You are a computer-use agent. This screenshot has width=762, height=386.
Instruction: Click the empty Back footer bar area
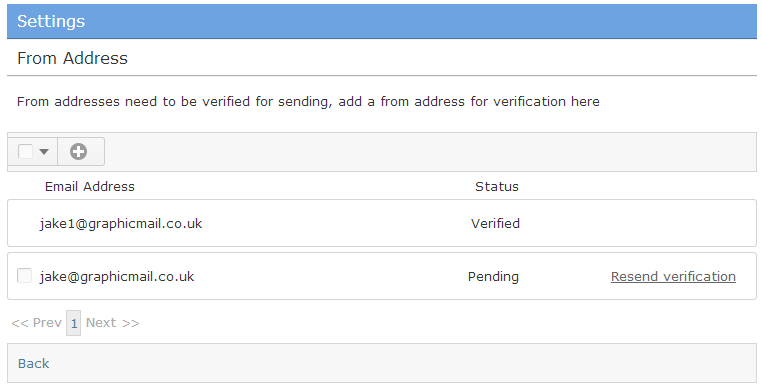tap(402, 363)
